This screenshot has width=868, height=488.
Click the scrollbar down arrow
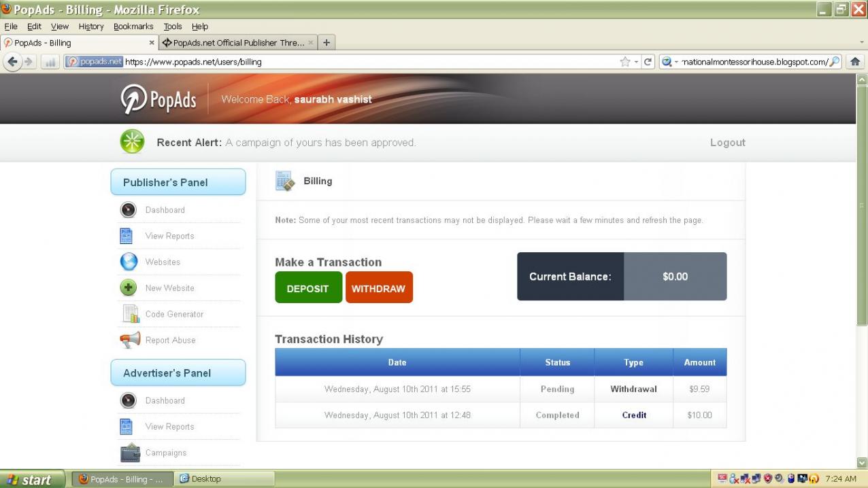tap(862, 462)
